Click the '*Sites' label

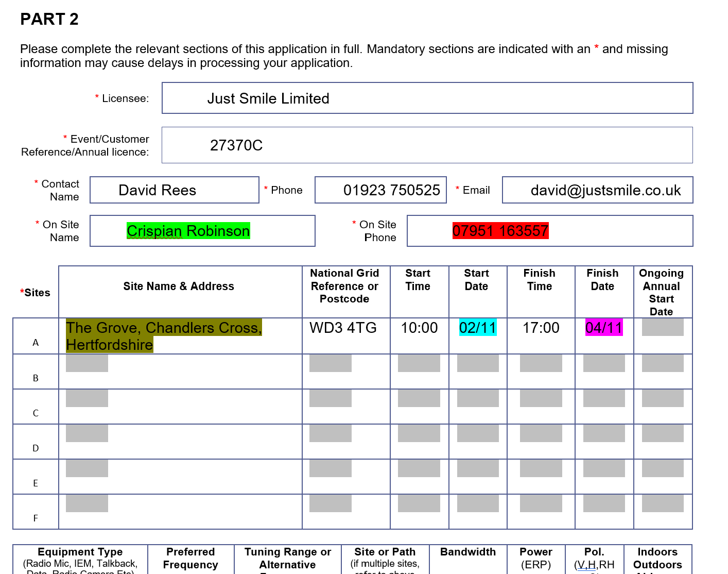point(35,293)
